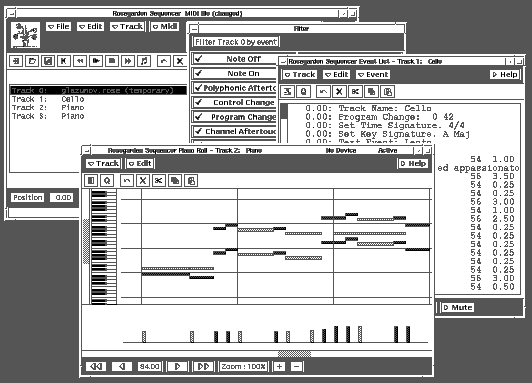532x383 pixels.
Task: Open Edit menu in Event List window
Action: point(336,74)
